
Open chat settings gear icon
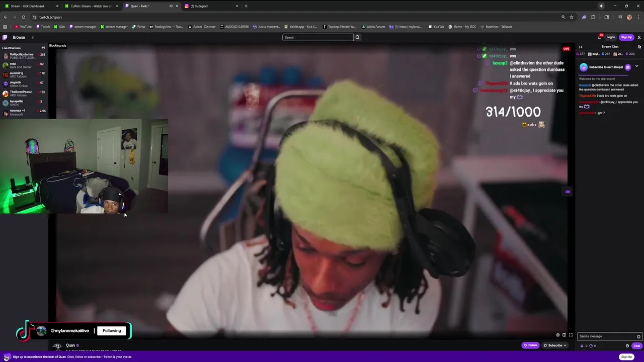627,345
